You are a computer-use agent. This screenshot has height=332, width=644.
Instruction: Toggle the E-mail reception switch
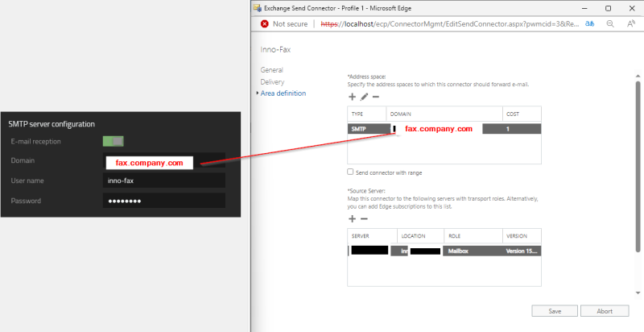(x=113, y=141)
